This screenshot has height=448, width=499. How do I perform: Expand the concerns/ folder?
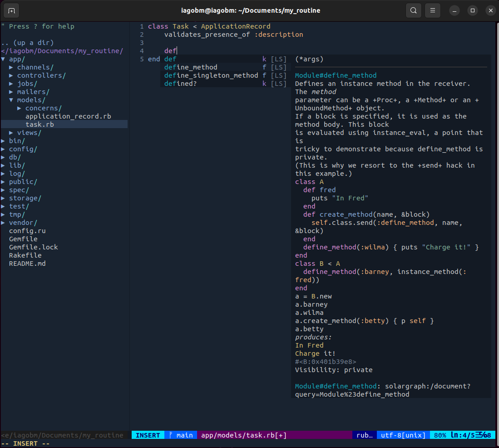click(43, 108)
